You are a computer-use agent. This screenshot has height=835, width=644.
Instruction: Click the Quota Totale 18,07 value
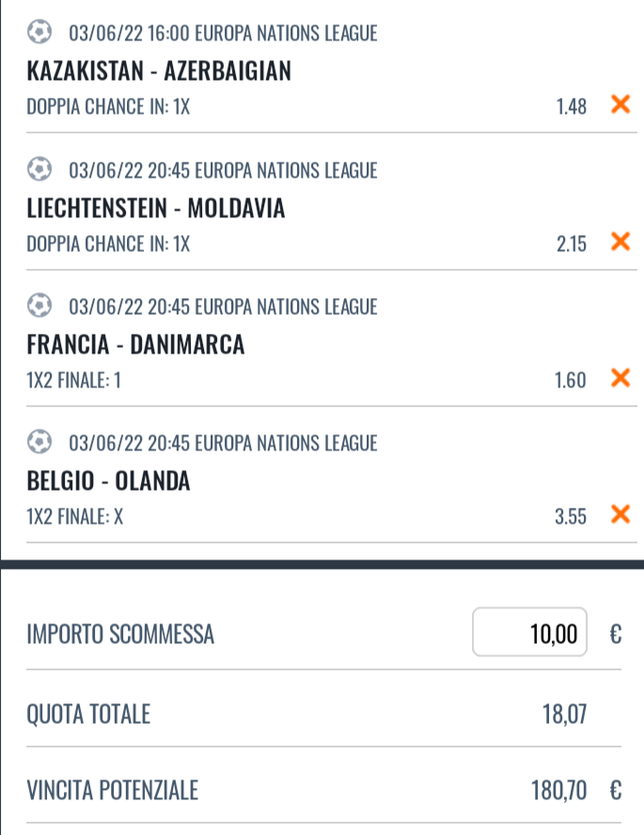click(x=564, y=715)
